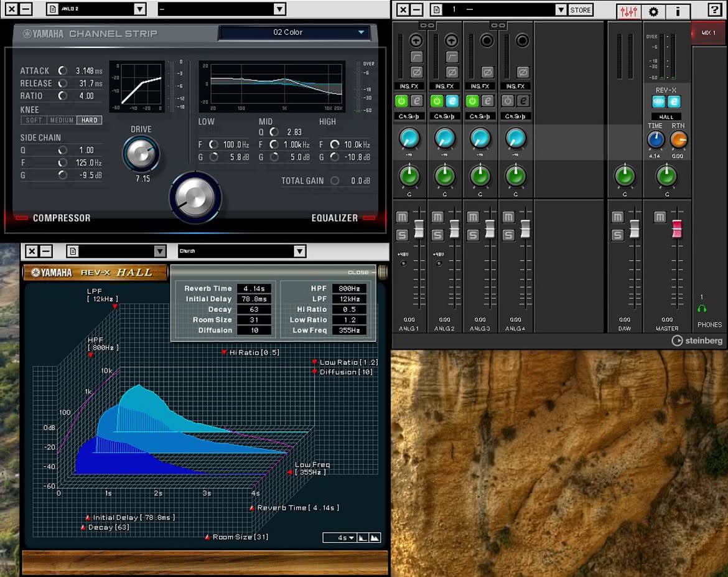Open the gear settings icon in mixer
Screen dimensions: 728x577
coord(653,11)
